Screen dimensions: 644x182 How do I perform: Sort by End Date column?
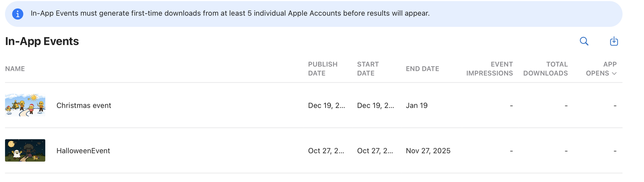tap(422, 69)
